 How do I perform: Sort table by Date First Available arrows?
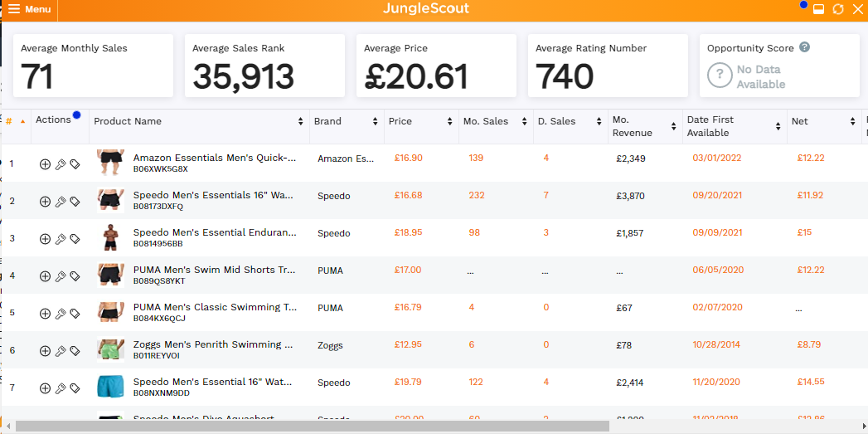pyautogui.click(x=778, y=126)
